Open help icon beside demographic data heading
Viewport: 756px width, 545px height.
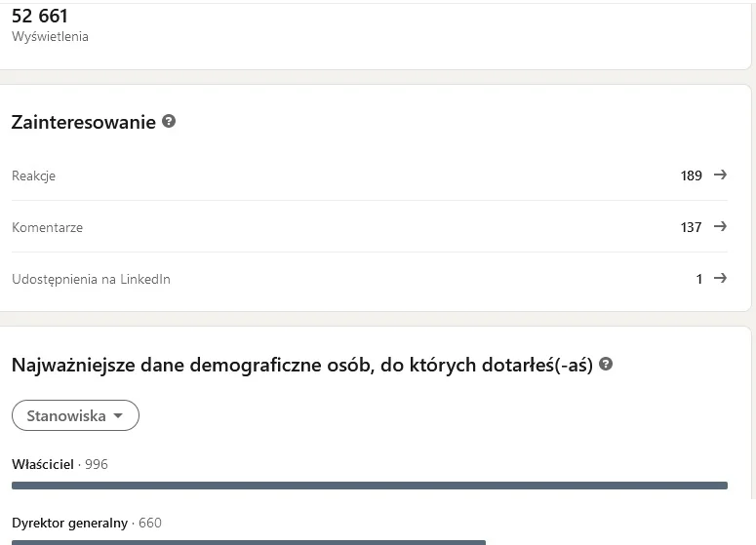click(606, 364)
